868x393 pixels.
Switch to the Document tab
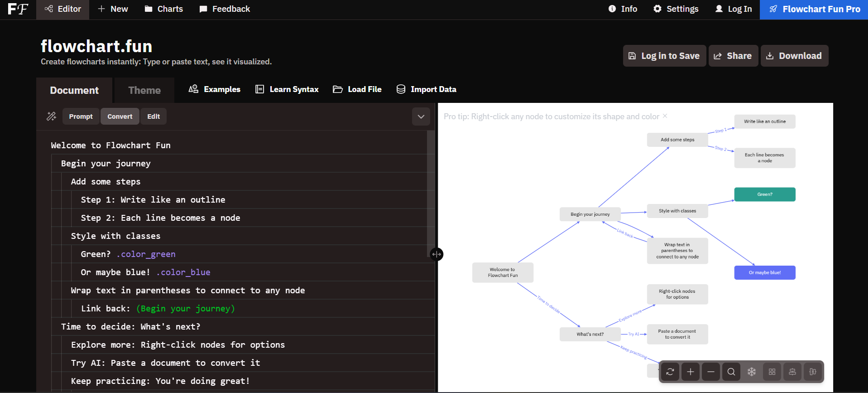tap(74, 90)
